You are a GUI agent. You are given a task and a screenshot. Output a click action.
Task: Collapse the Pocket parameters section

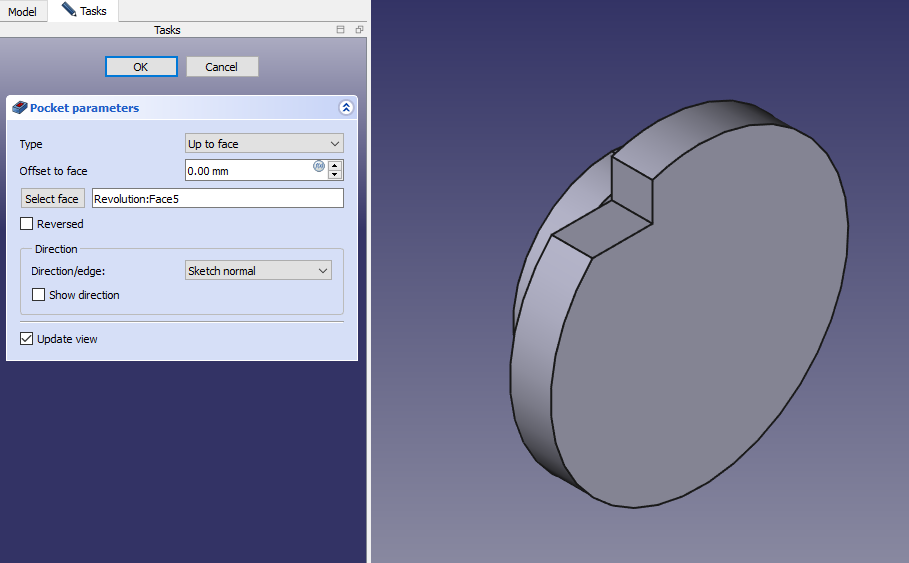point(346,108)
